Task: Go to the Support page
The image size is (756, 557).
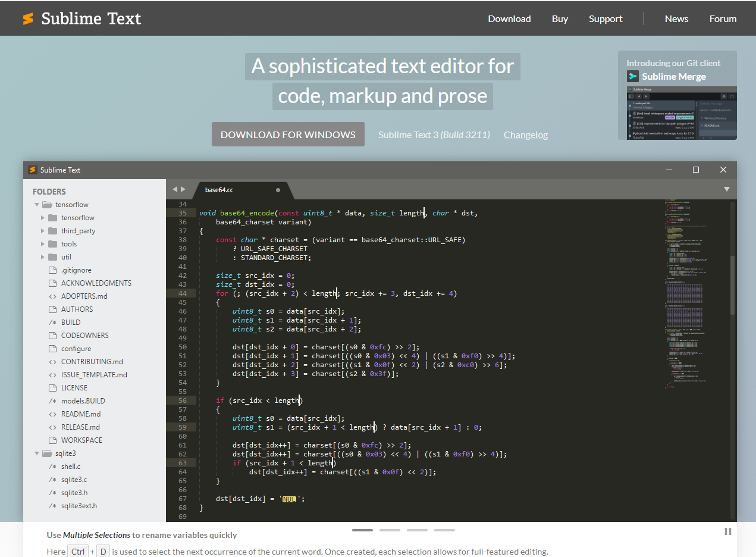Action: click(x=606, y=19)
